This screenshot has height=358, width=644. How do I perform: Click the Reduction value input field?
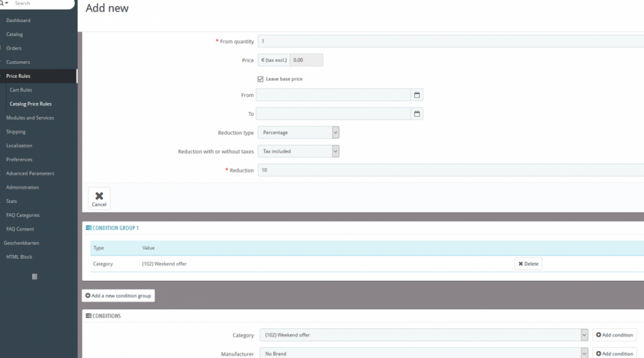(x=451, y=171)
